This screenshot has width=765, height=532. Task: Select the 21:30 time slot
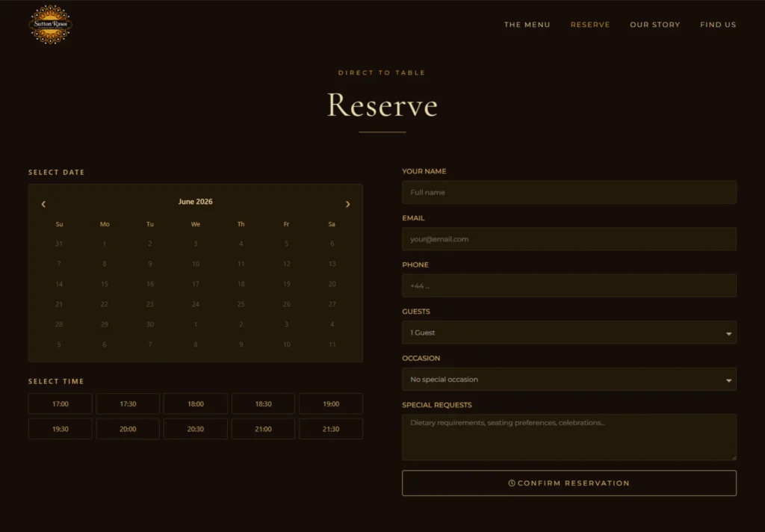331,429
